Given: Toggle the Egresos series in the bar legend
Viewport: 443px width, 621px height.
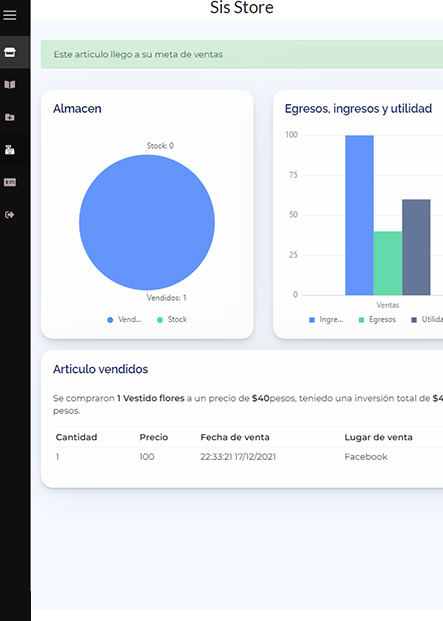Looking at the screenshot, I should 377,320.
